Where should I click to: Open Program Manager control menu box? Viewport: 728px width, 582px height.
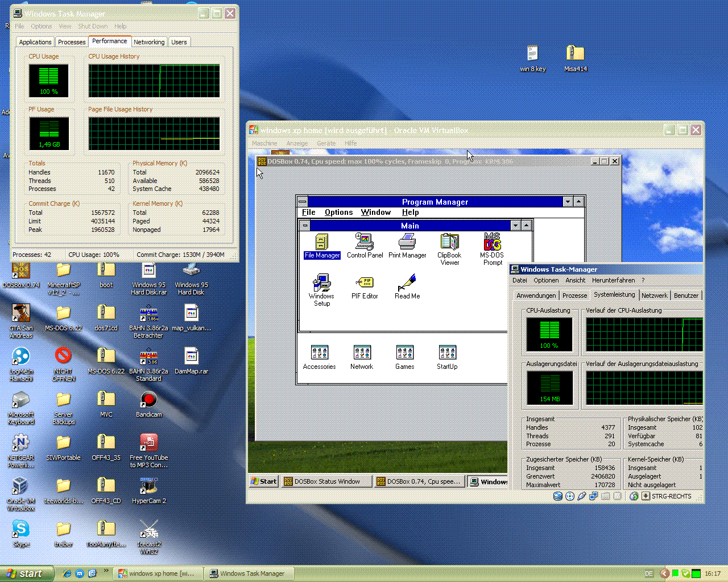(303, 202)
